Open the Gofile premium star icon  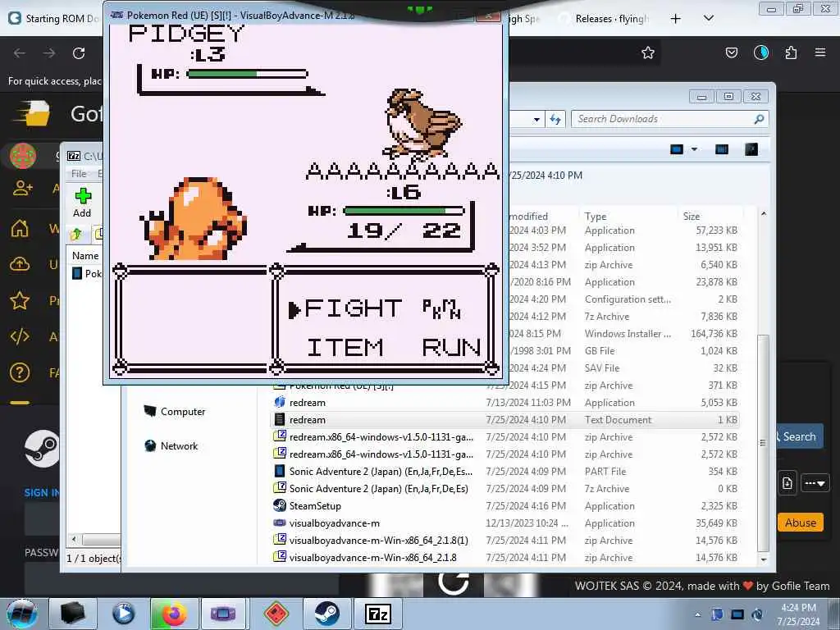20,300
